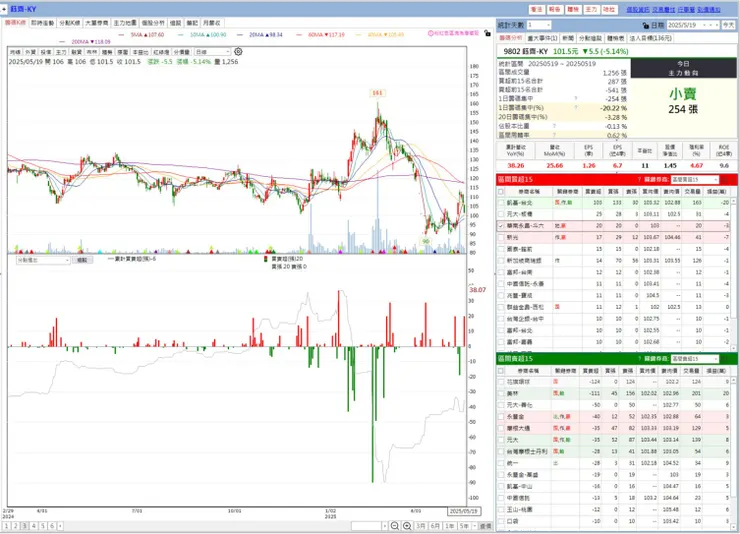Set chart range to 1年
Viewport: 740px width, 534px height.
click(x=449, y=526)
